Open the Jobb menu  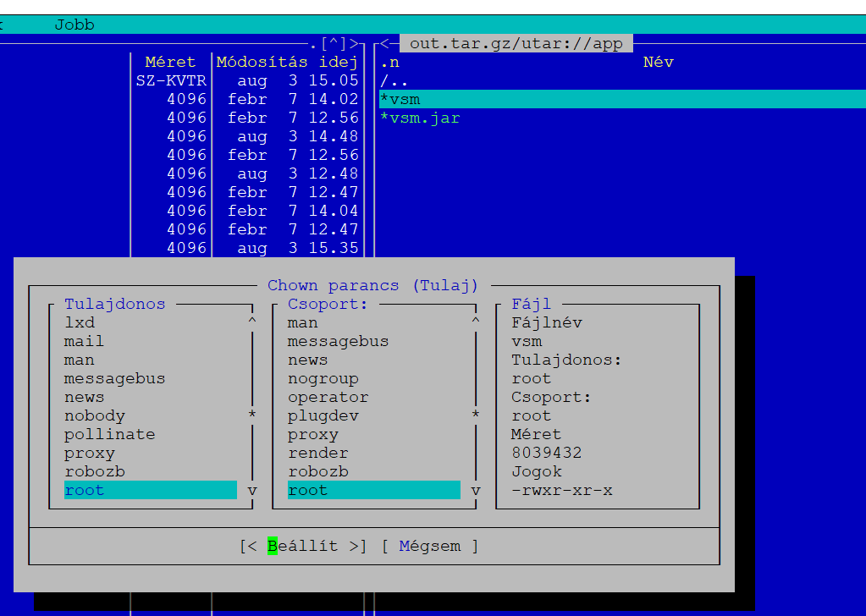point(74,25)
